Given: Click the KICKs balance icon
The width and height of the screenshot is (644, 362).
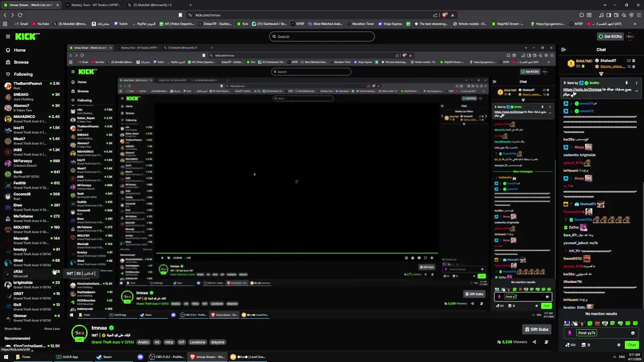Looking at the screenshot, I should pos(586,345).
